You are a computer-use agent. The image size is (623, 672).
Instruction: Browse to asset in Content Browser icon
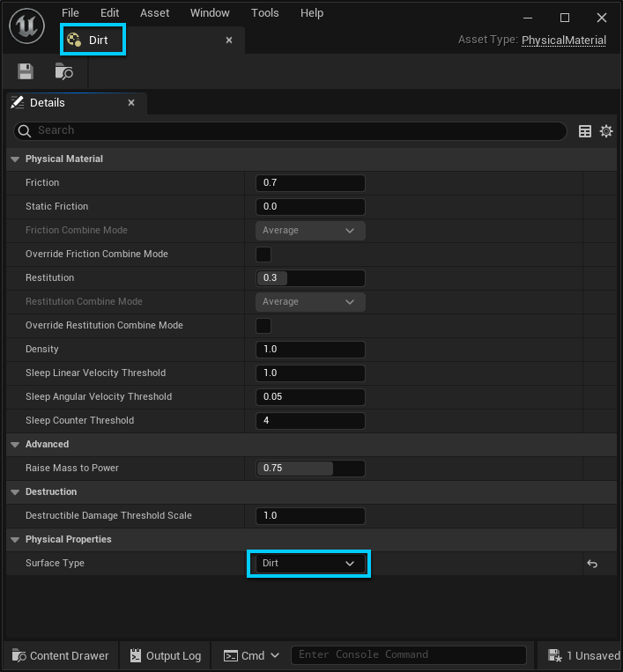click(63, 71)
